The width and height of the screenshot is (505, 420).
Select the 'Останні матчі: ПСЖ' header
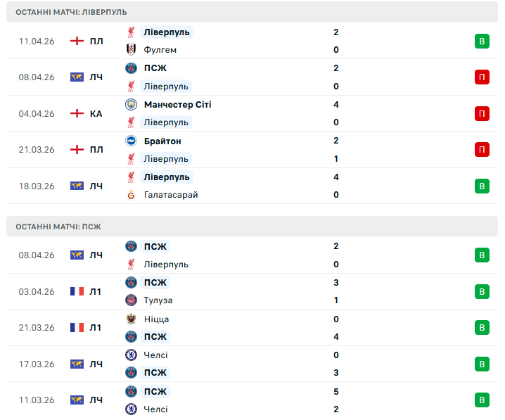tap(58, 227)
